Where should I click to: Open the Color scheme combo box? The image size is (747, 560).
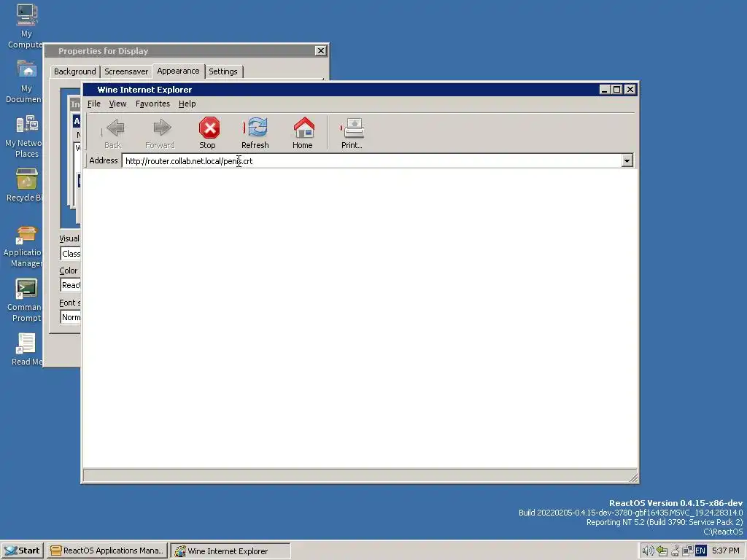(x=71, y=285)
